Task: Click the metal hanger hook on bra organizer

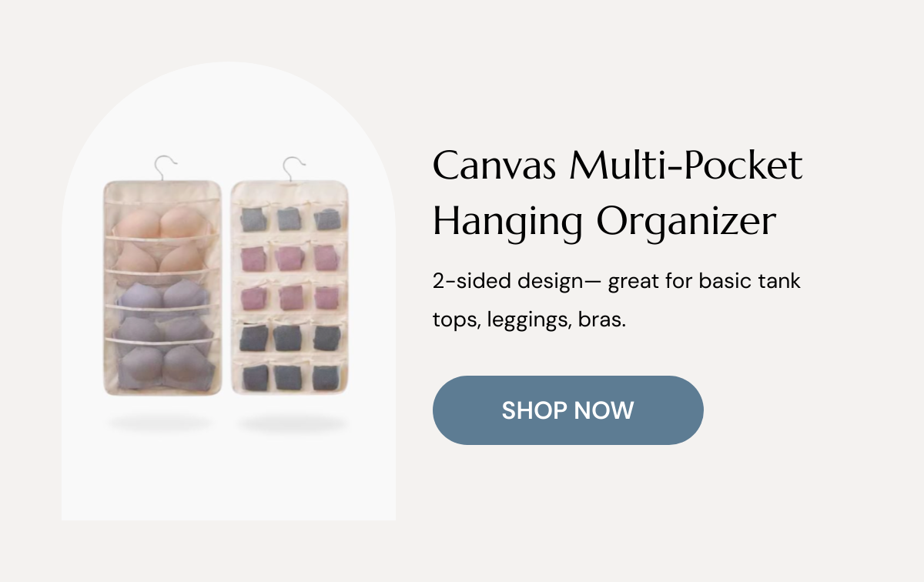Action: [165, 167]
